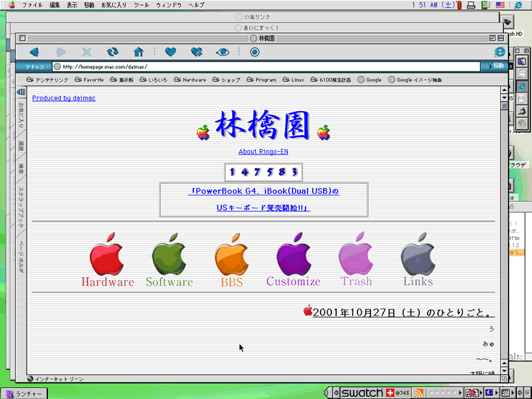
Task: Toggle the explorer bar collapse arrow
Action: point(21,92)
